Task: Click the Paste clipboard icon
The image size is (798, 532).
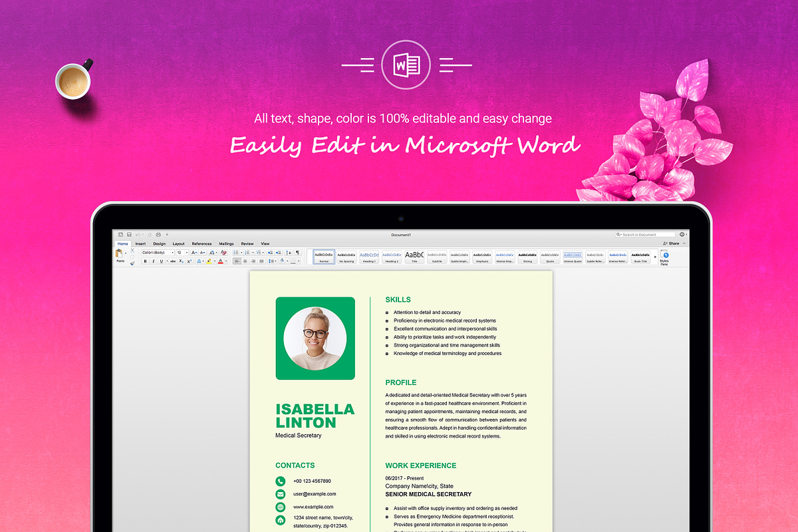Action: (119, 253)
